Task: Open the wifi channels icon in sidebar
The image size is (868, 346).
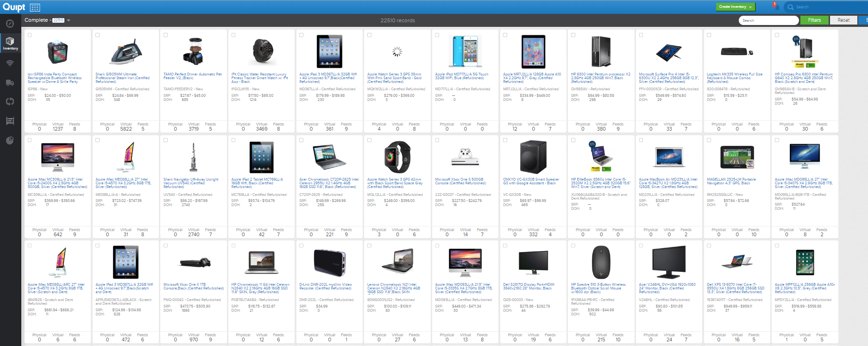Action: (10, 63)
